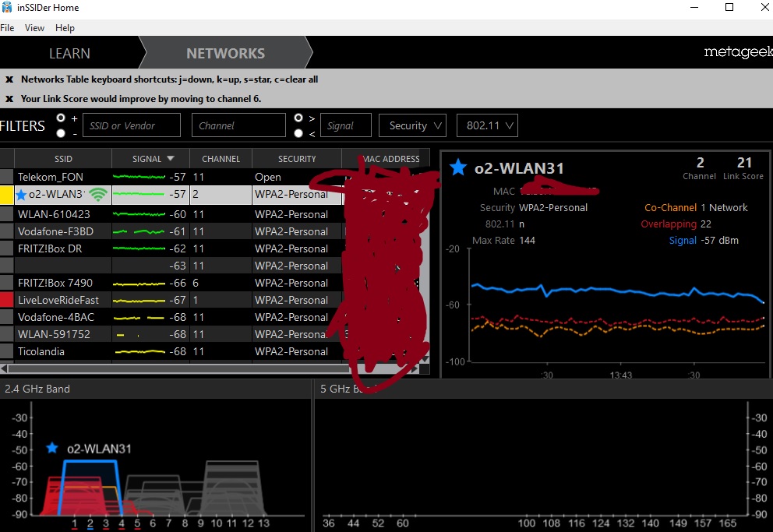Click the Co-Channel legend label
773x532 pixels.
pyautogui.click(x=670, y=207)
